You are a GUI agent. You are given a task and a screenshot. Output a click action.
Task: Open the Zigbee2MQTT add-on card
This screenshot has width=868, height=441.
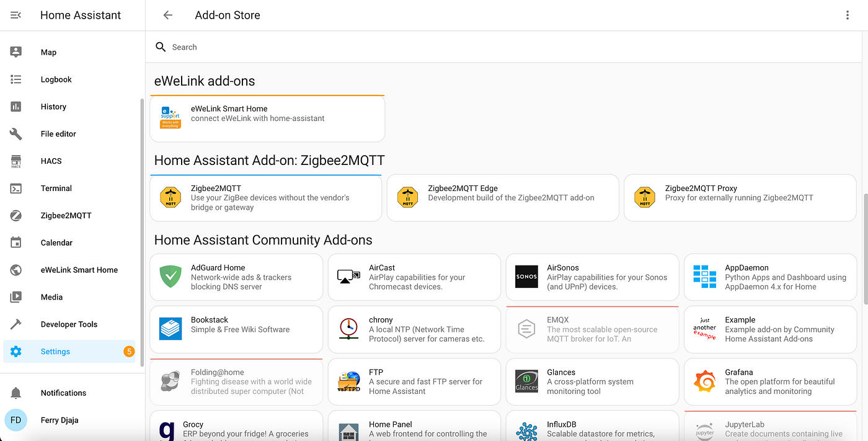click(265, 198)
